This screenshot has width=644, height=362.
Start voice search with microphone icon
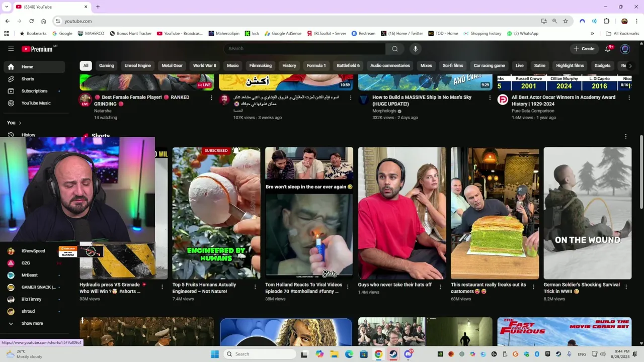(415, 49)
